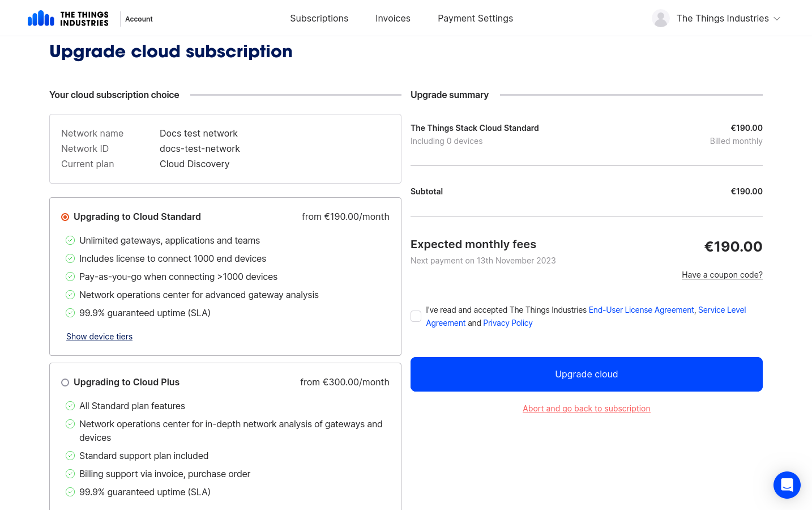812x510 pixels.
Task: Select the Upgrading to Cloud Standard radio button
Action: pos(65,216)
